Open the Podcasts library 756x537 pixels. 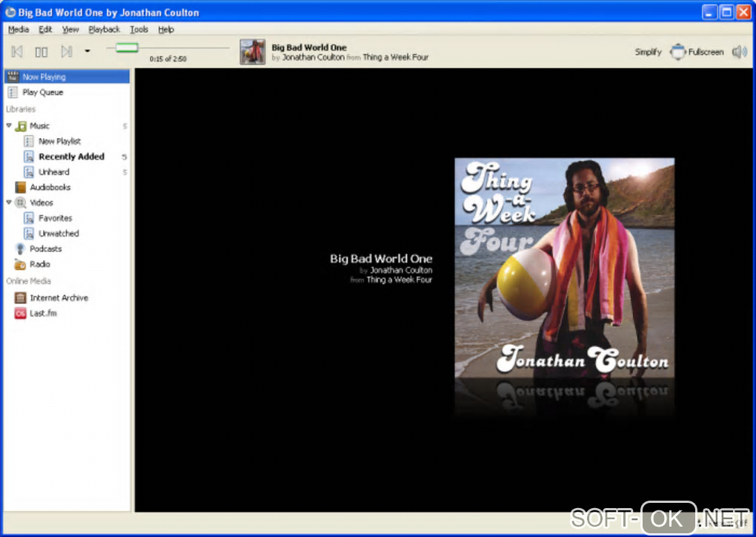tap(46, 249)
